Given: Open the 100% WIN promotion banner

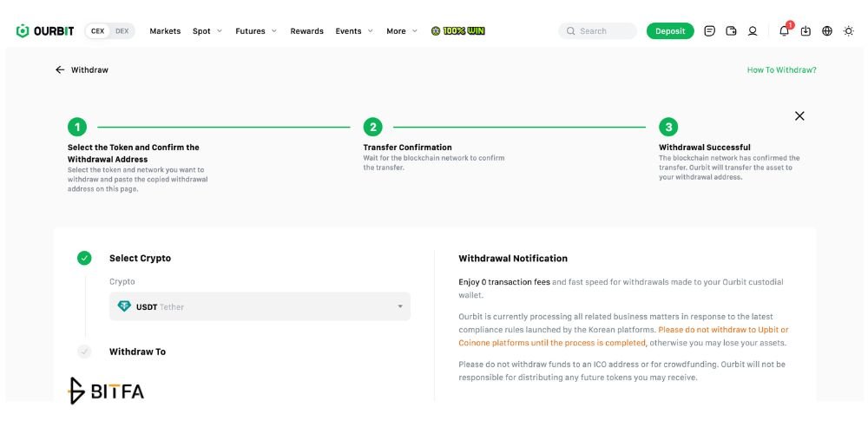Looking at the screenshot, I should (x=457, y=31).
